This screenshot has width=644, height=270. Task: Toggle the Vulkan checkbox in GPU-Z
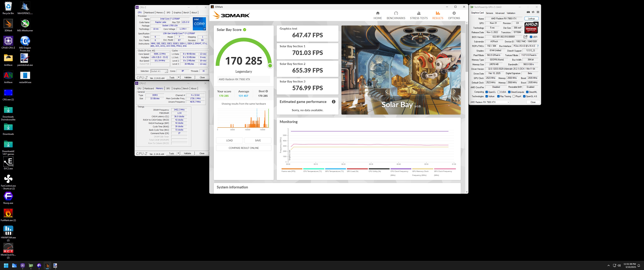point(487,96)
